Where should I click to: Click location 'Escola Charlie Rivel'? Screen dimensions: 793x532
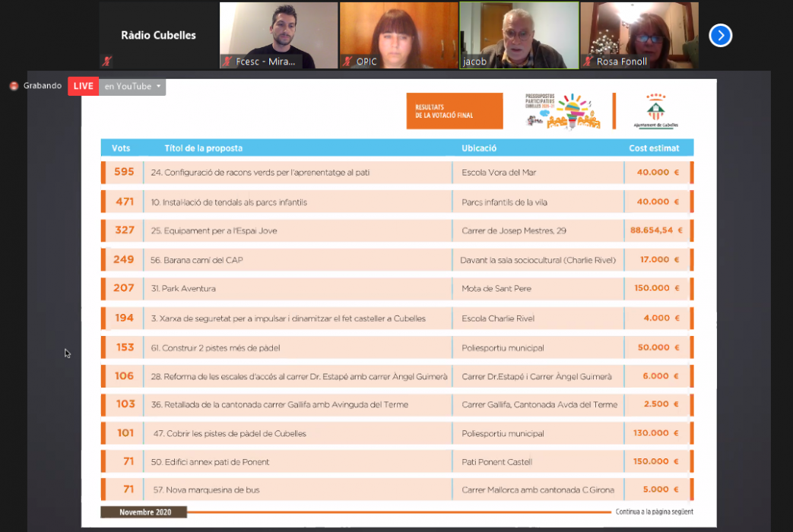[498, 318]
